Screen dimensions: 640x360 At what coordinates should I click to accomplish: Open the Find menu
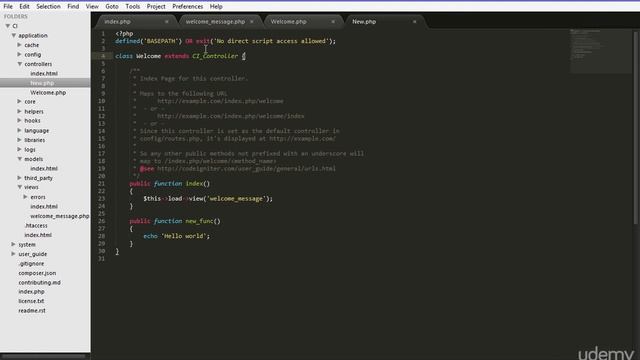tap(73, 7)
